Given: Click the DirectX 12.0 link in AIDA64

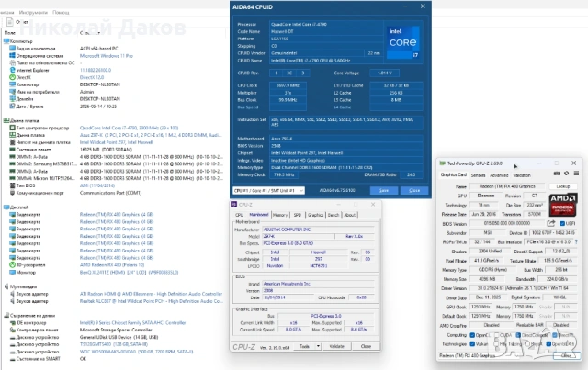Looking at the screenshot, I should 92,77.
